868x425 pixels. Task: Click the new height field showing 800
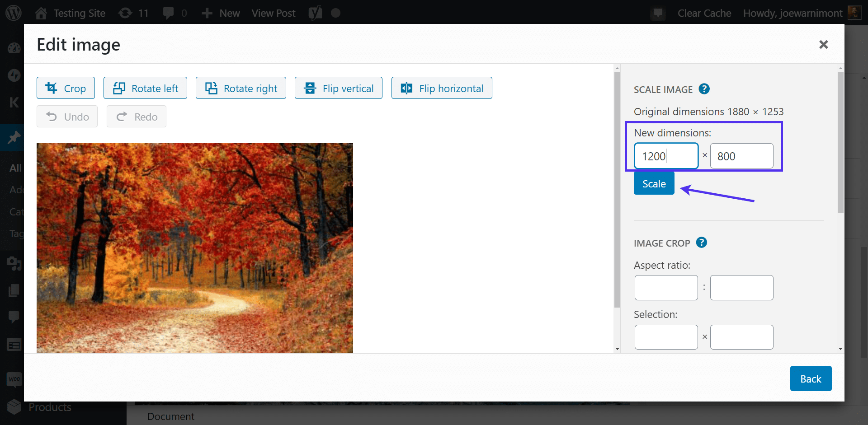pos(741,156)
